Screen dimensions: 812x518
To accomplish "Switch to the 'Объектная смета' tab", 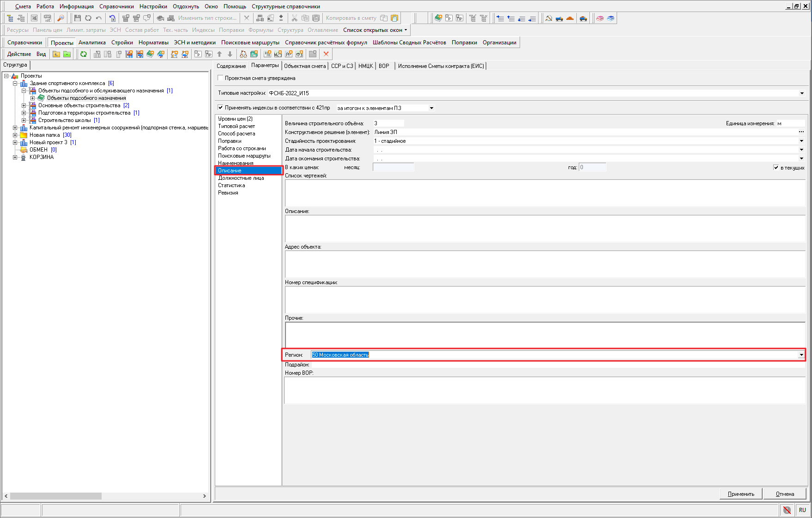I will click(x=305, y=66).
